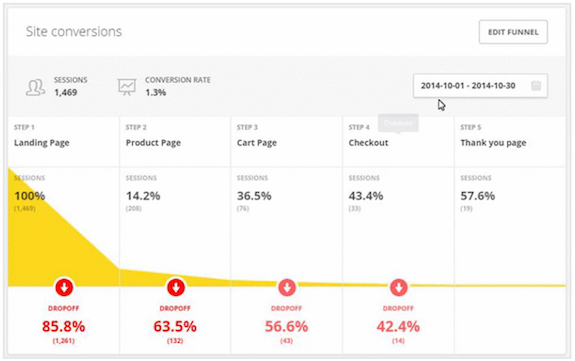Click the calendar icon in date field
The width and height of the screenshot is (575, 361).
coord(536,85)
